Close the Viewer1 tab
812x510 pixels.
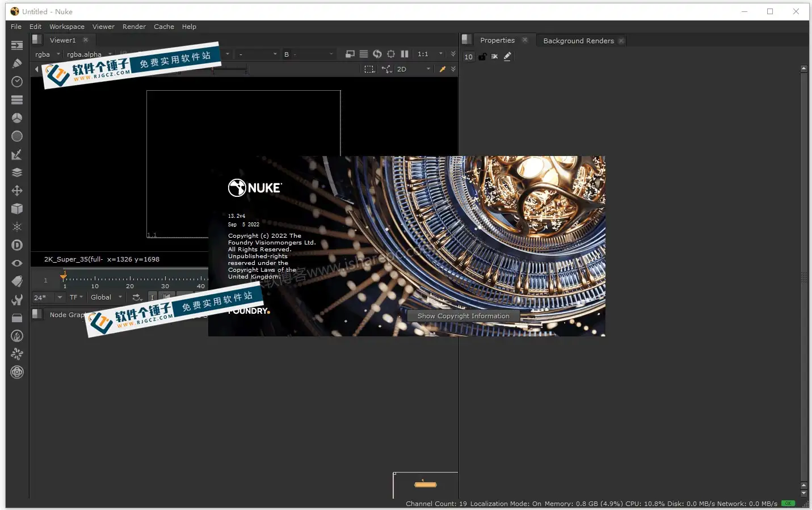pos(86,40)
